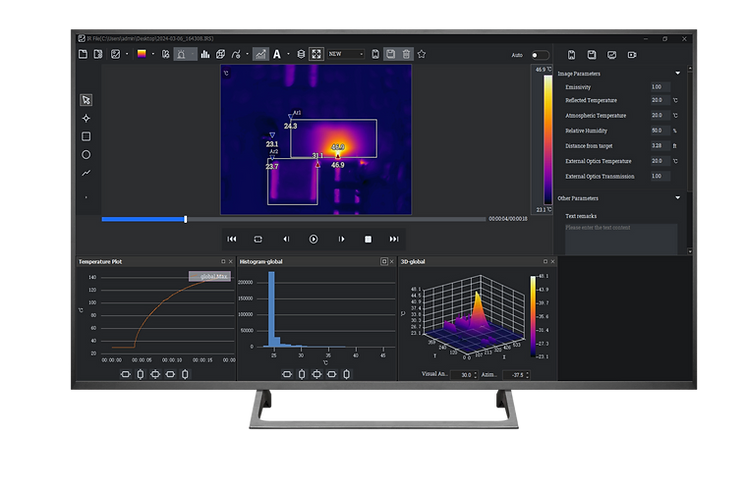Select the rectangle area tool

coord(86,136)
